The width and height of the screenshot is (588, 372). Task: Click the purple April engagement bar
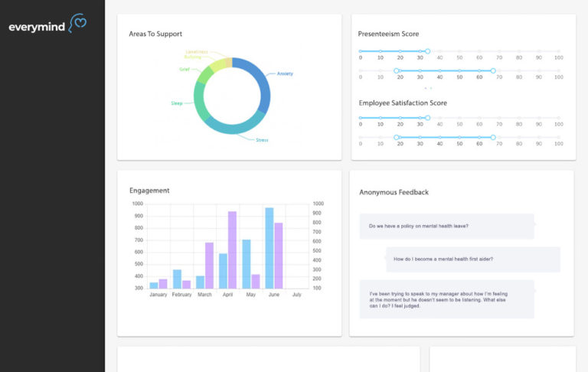tap(232, 250)
